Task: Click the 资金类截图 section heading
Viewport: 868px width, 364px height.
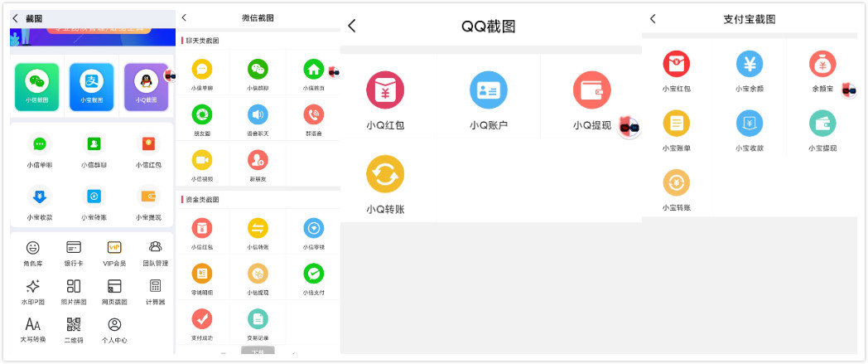Action: [201, 200]
